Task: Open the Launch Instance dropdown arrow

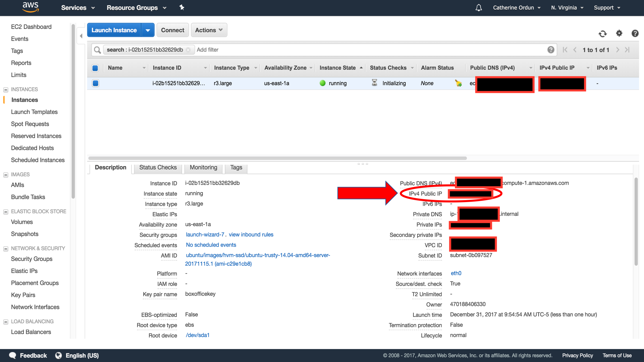Action: click(148, 30)
